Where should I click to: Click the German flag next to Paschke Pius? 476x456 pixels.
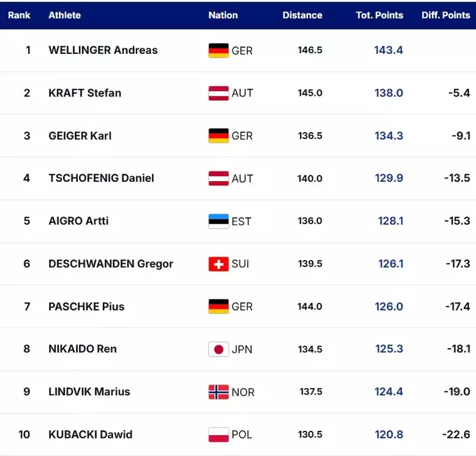(218, 306)
